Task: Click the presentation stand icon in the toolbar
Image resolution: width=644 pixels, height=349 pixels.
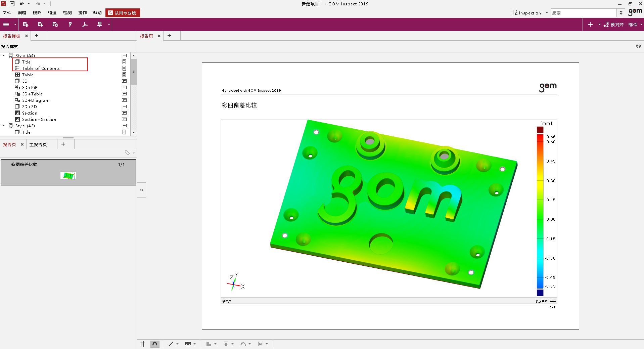Action: 99,25
